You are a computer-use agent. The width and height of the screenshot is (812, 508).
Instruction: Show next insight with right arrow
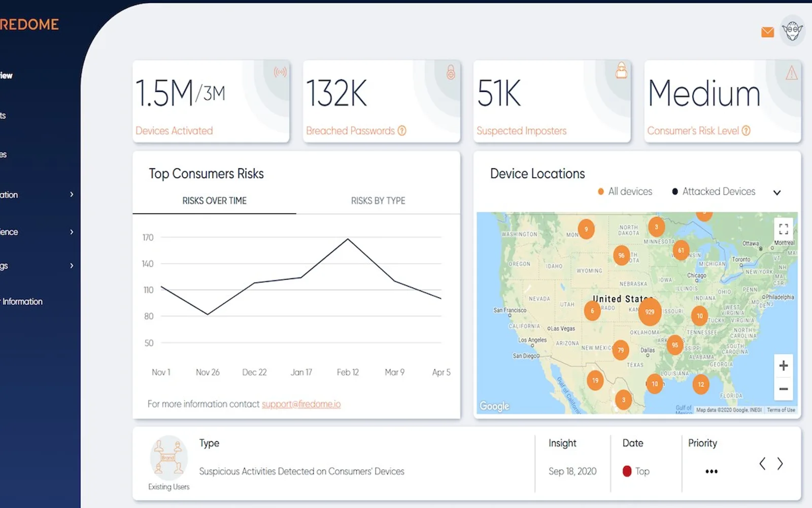pyautogui.click(x=780, y=463)
